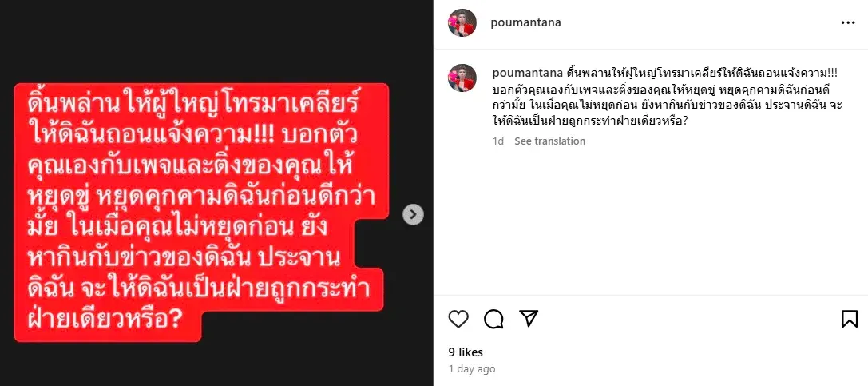Click the empty comments area below caption
This screenshot has height=386, width=868.
coord(651,221)
